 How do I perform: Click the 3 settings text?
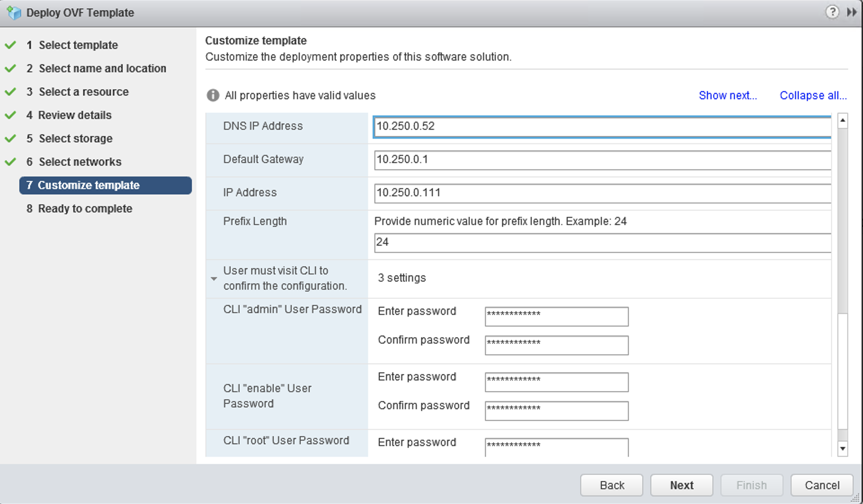tap(402, 278)
